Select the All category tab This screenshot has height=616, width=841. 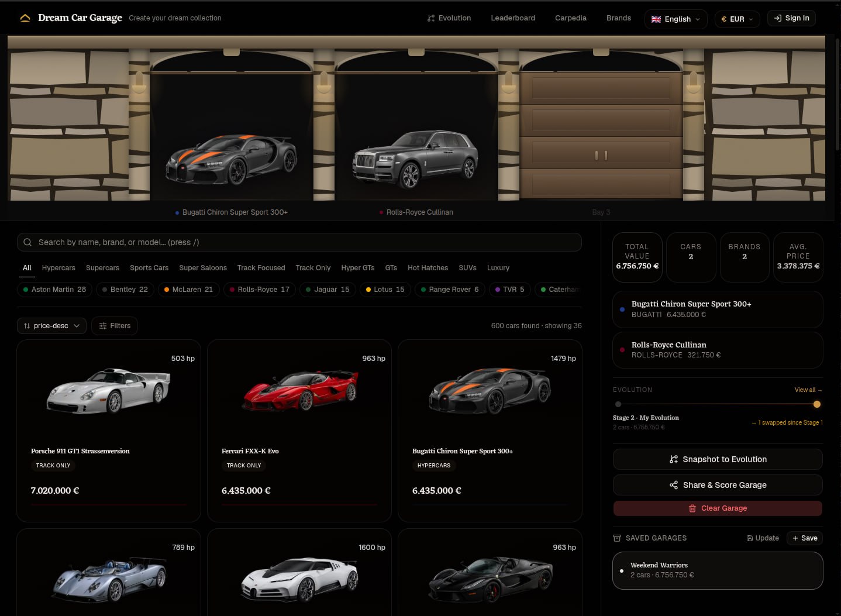point(27,268)
